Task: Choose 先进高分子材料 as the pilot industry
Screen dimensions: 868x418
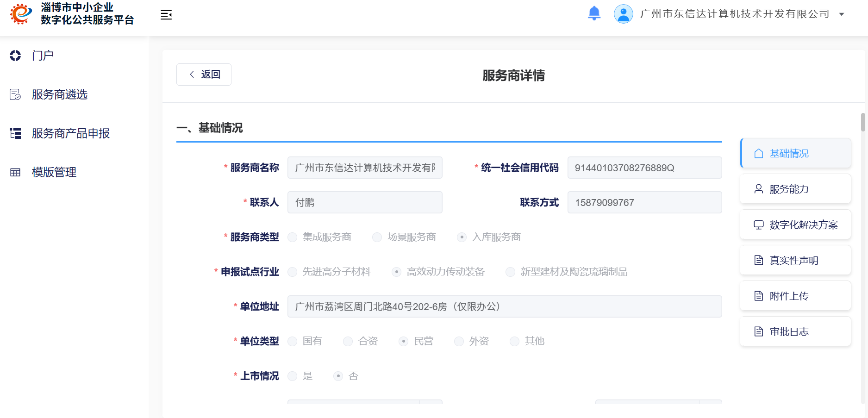Action: coord(292,272)
